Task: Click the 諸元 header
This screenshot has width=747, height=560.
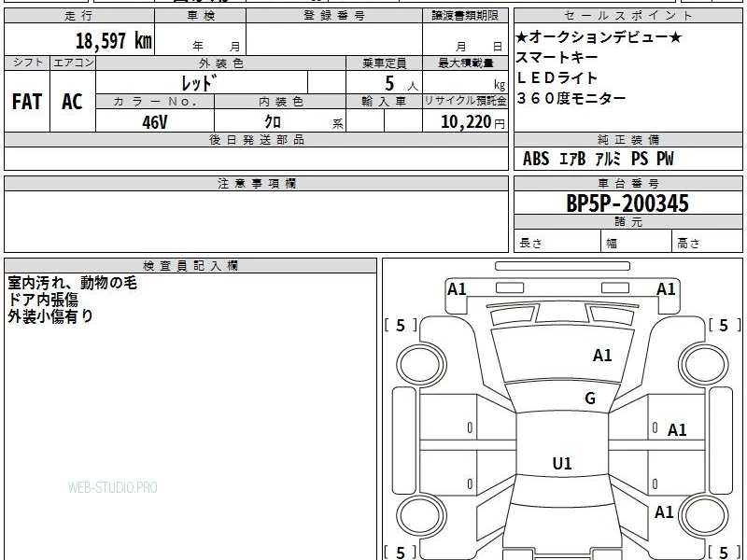Action: pyautogui.click(x=627, y=222)
